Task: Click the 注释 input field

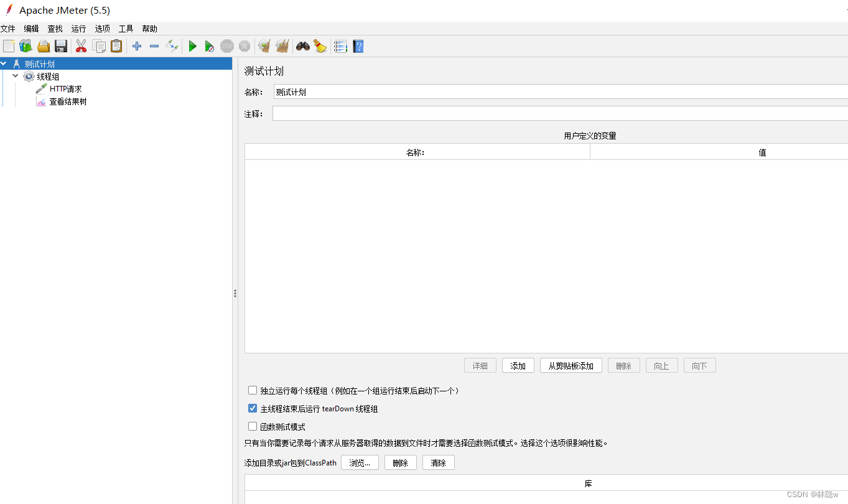Action: coord(560,114)
